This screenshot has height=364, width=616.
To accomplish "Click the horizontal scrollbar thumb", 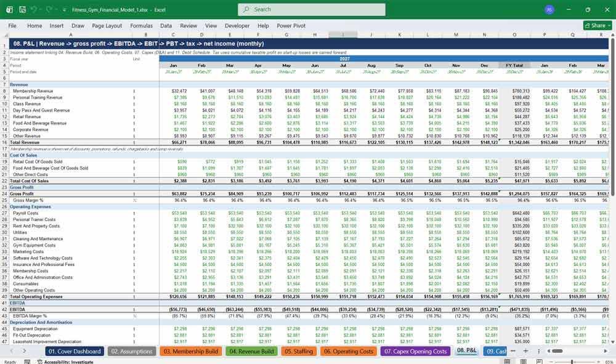I will (556, 351).
